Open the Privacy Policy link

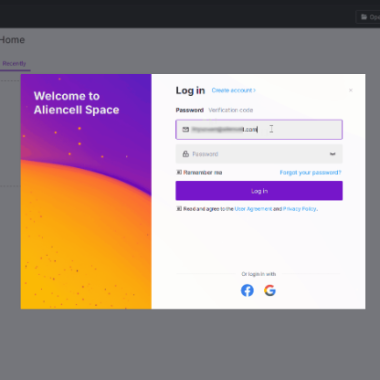click(300, 209)
